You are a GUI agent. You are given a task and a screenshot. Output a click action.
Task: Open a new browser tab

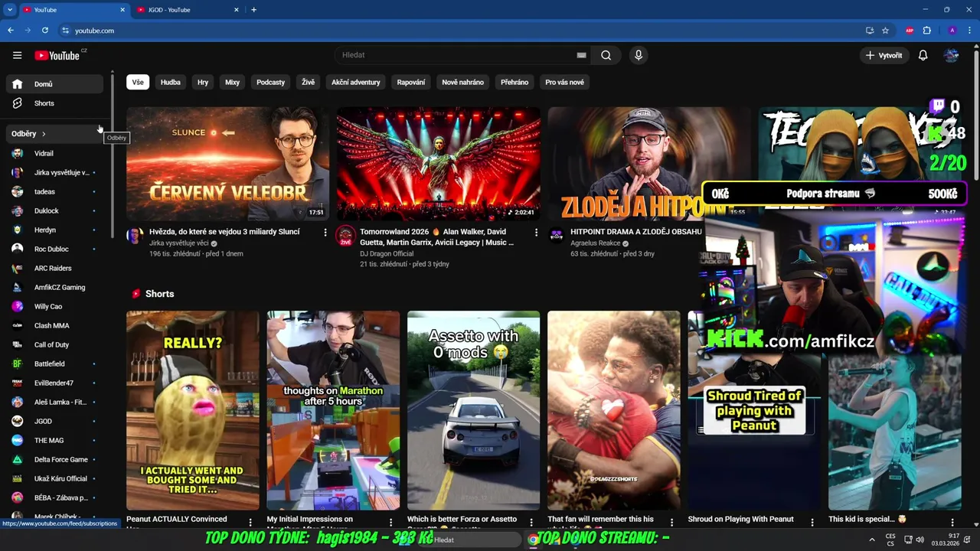(x=253, y=10)
